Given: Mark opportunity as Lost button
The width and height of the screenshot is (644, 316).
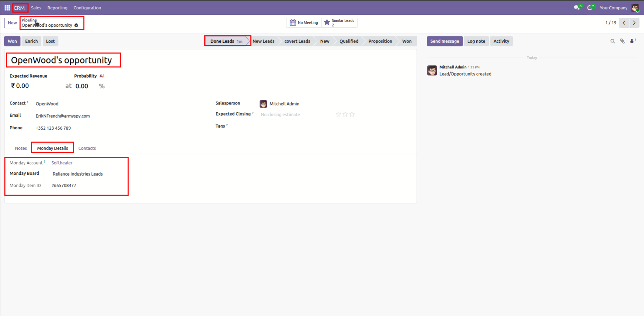Looking at the screenshot, I should pyautogui.click(x=50, y=41).
